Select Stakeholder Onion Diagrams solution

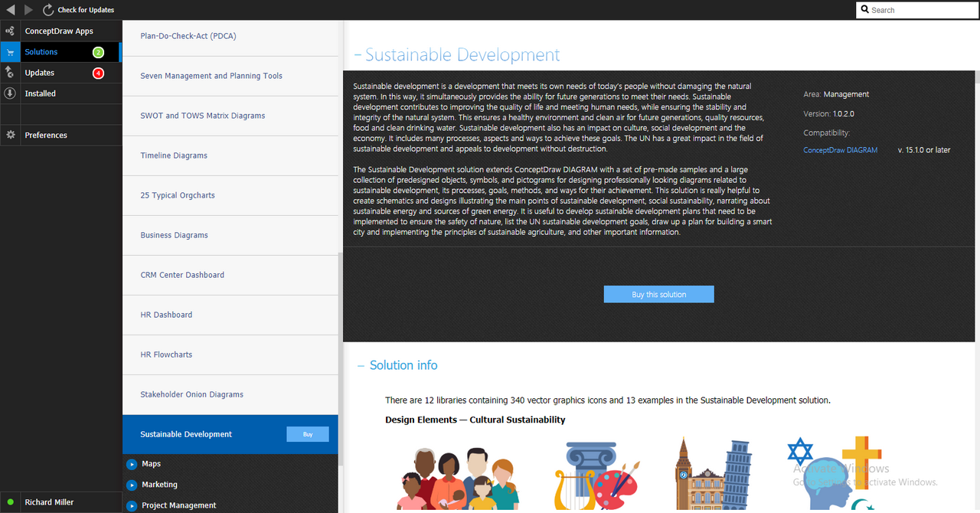(230, 394)
